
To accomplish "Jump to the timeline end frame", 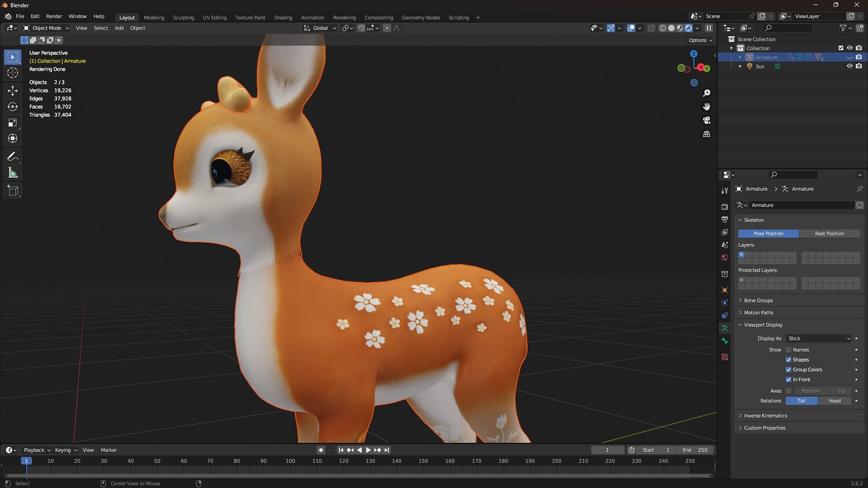I will pos(387,450).
